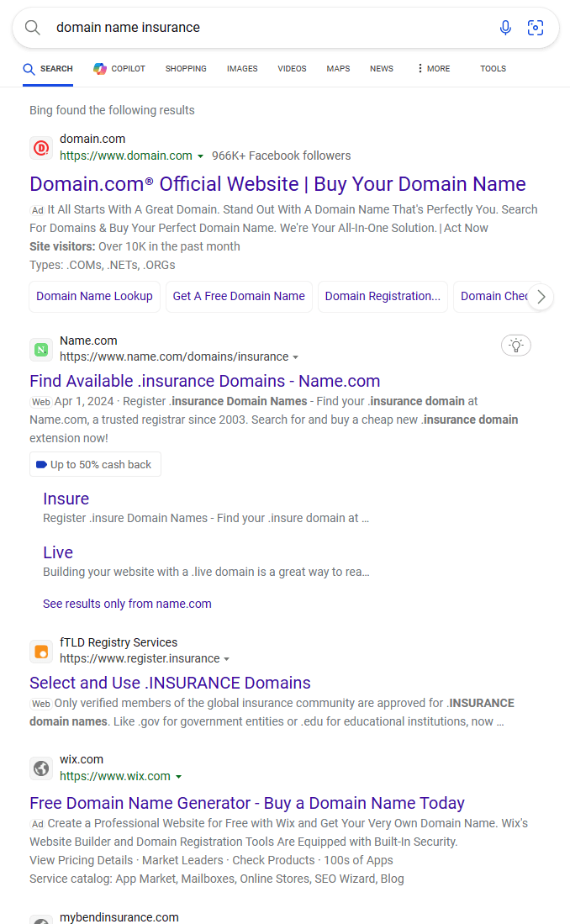
Task: Click See results only from name.com
Action: pyautogui.click(x=127, y=604)
